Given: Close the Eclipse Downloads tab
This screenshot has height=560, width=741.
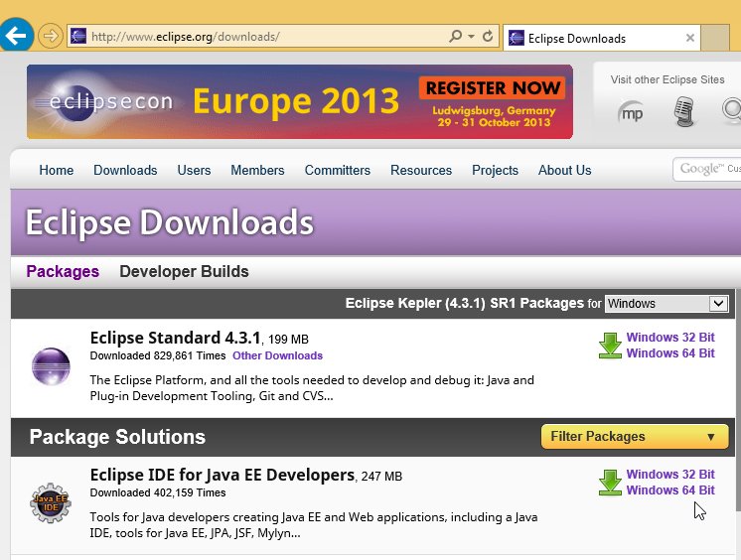Looking at the screenshot, I should [690, 38].
